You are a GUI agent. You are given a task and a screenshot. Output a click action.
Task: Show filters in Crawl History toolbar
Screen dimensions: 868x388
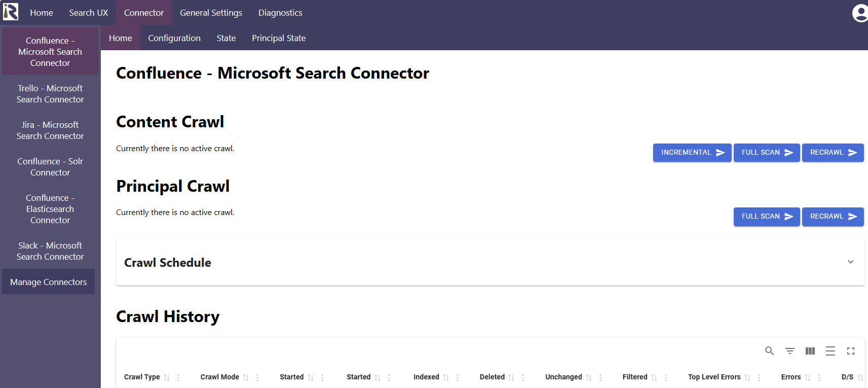tap(790, 351)
